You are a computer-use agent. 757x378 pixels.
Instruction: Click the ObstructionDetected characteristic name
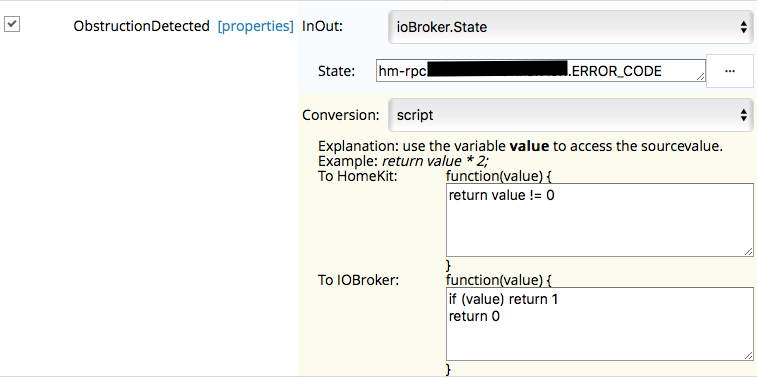point(141,26)
